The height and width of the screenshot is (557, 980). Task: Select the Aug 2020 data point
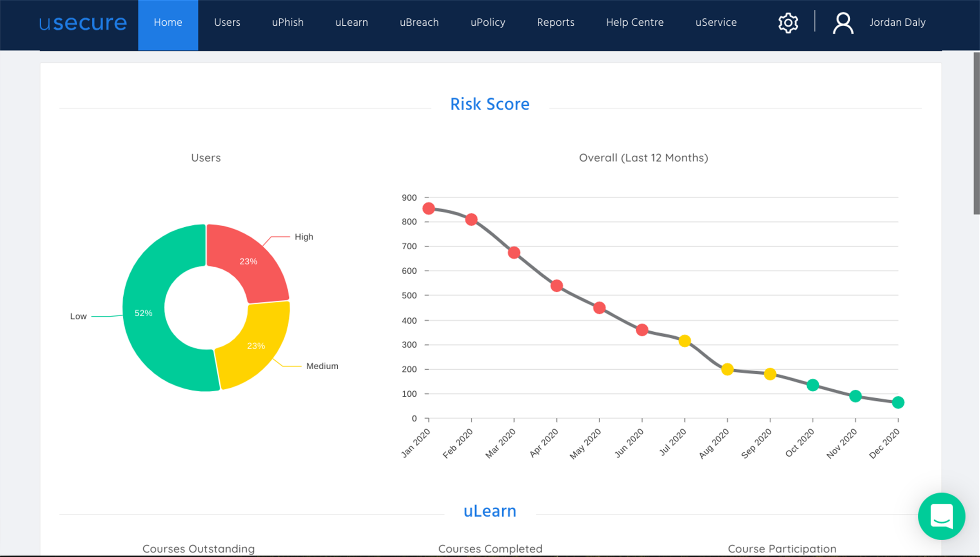pos(727,370)
